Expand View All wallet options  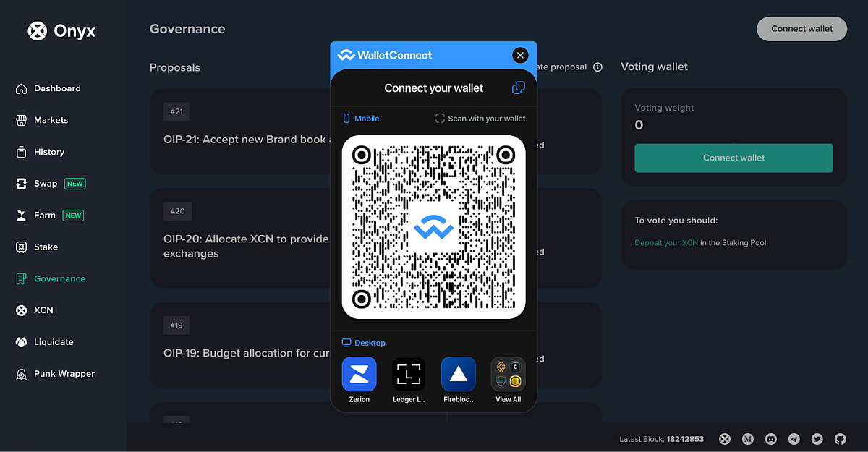(508, 374)
